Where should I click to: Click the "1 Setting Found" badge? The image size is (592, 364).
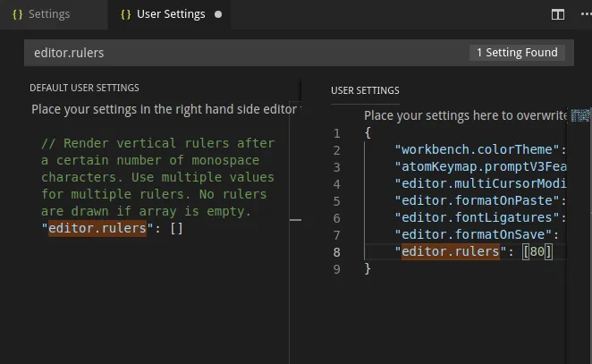pos(517,53)
